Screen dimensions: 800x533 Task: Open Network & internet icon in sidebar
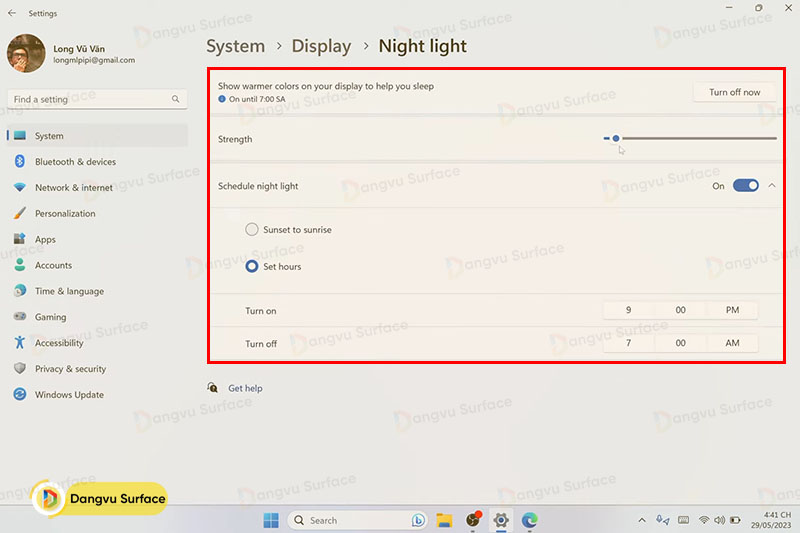click(19, 188)
